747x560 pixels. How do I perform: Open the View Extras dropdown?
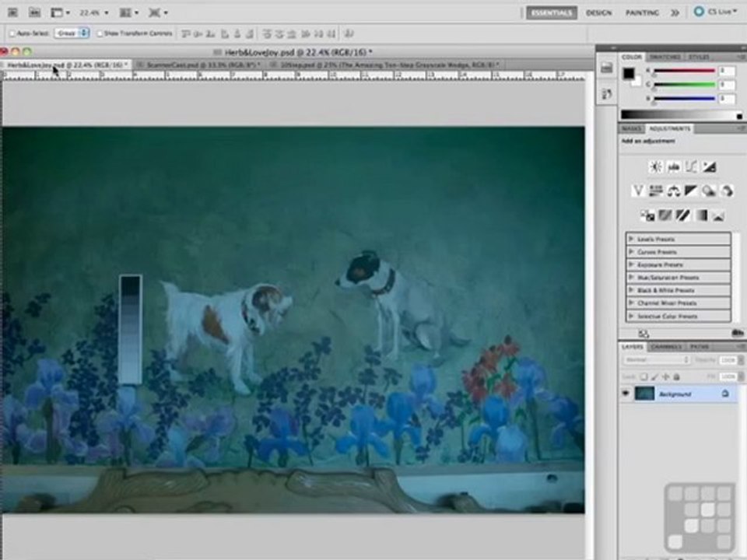[60, 12]
